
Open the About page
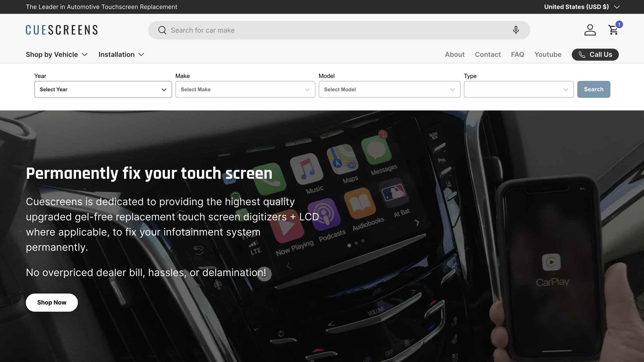(454, 54)
